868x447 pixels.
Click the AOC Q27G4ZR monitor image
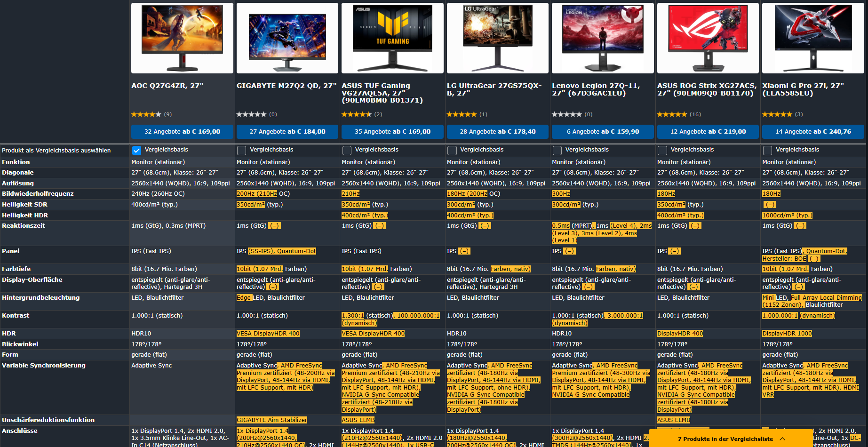click(182, 38)
